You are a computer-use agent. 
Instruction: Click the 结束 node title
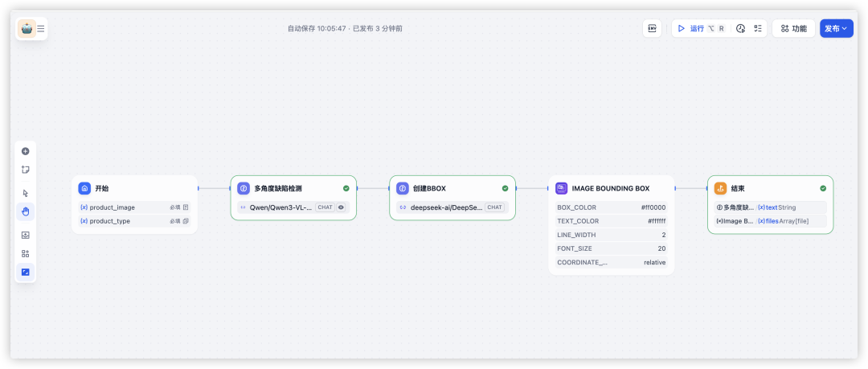coord(738,188)
